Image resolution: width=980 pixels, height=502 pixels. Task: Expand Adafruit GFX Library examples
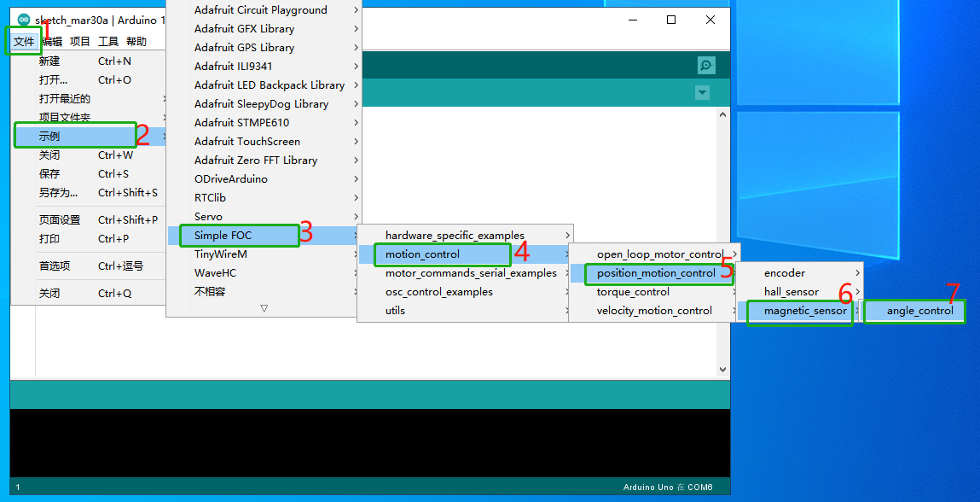[x=264, y=29]
